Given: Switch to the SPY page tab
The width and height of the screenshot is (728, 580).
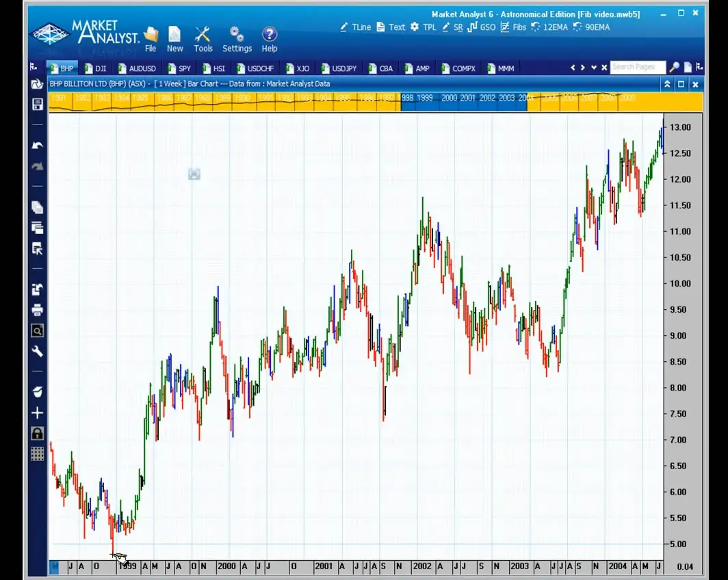Looking at the screenshot, I should 179,68.
